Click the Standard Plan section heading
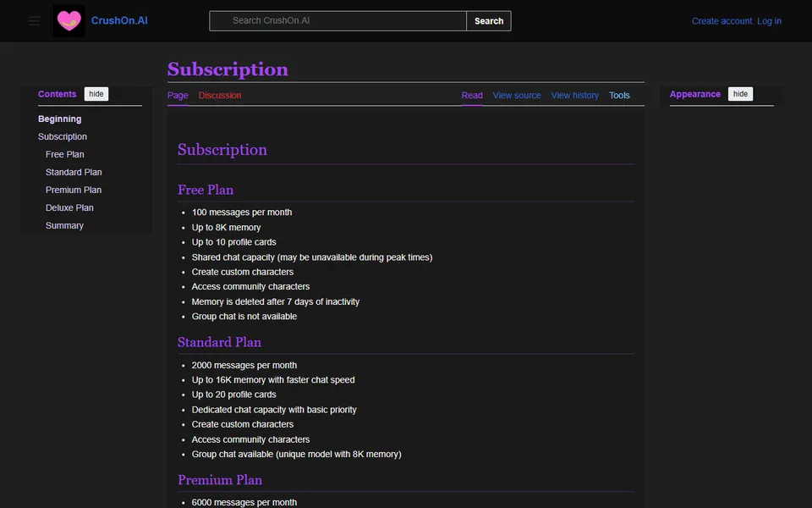This screenshot has width=812, height=508. 220,342
